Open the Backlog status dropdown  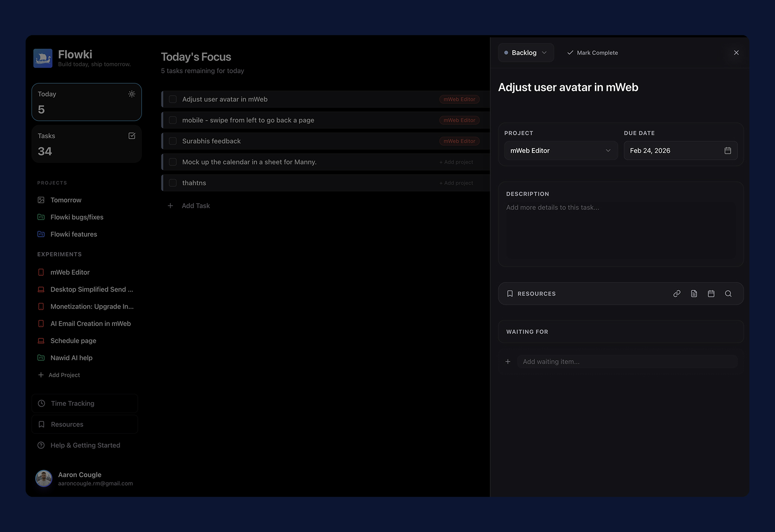point(526,53)
